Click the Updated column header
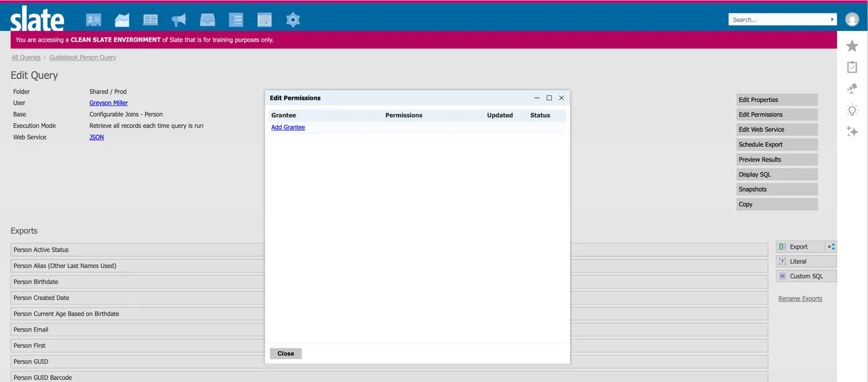Image resolution: width=868 pixels, height=382 pixels. (x=500, y=115)
